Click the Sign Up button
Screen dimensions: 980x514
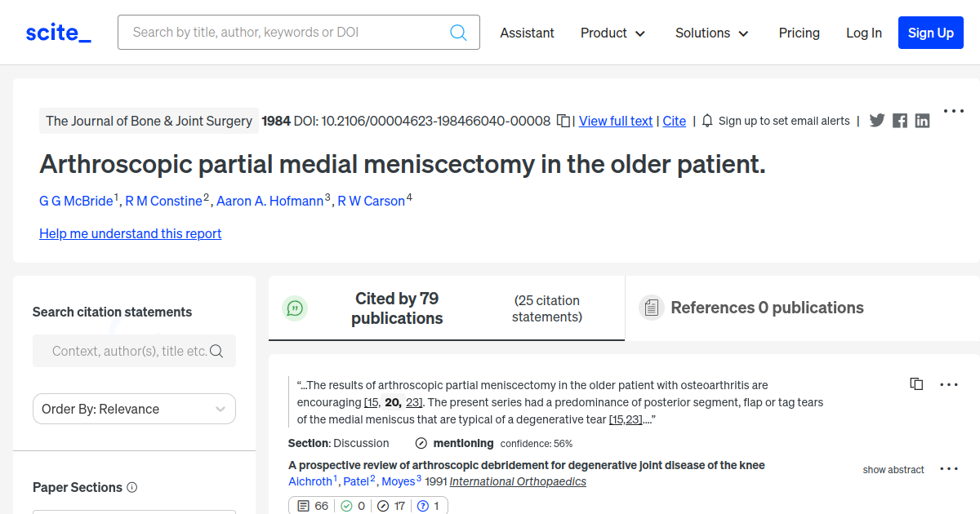pyautogui.click(x=930, y=33)
